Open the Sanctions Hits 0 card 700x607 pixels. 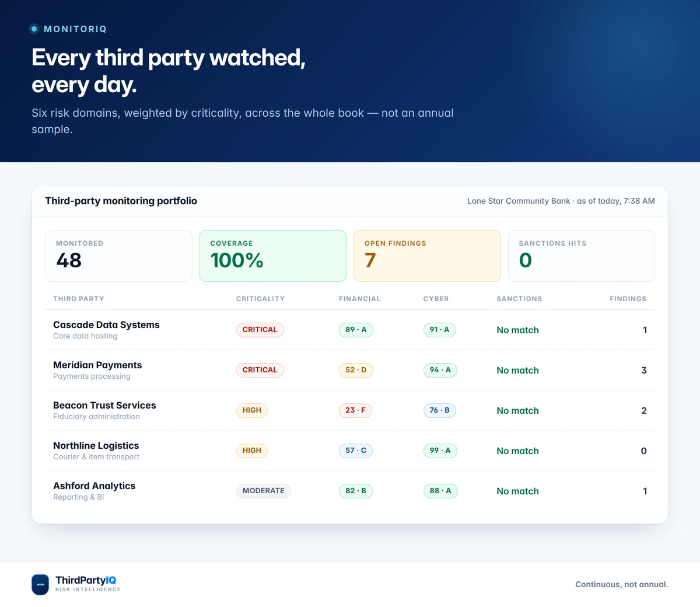tap(582, 256)
